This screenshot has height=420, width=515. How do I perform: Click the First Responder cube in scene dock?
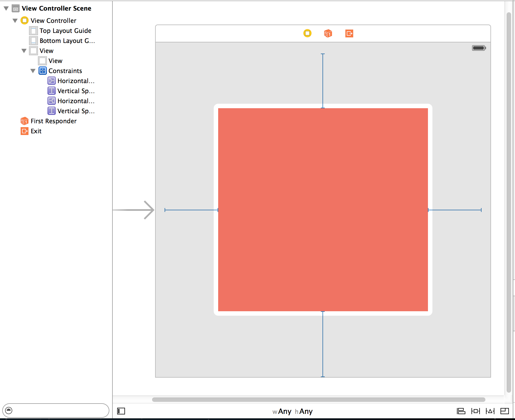pyautogui.click(x=328, y=33)
